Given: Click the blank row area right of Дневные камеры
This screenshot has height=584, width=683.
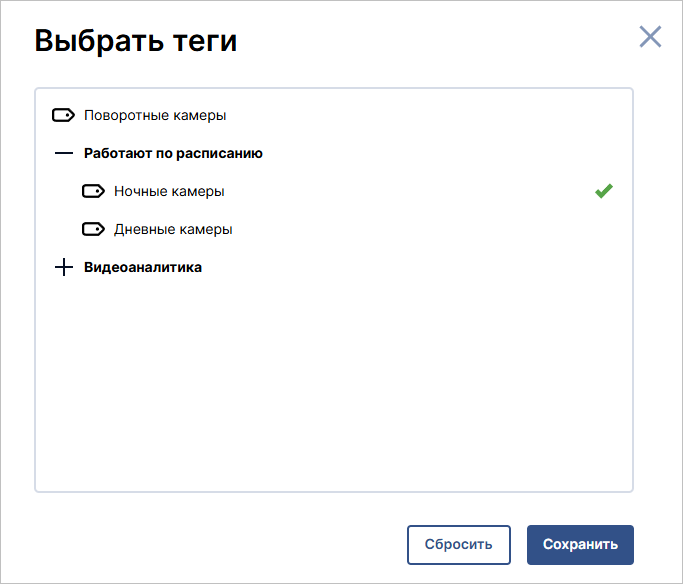Looking at the screenshot, I should [x=427, y=229].
